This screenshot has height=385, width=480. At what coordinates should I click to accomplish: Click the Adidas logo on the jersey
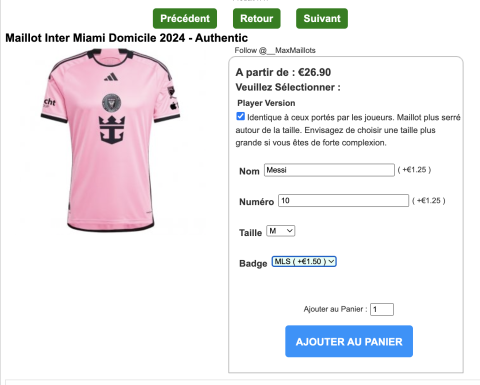[111, 77]
